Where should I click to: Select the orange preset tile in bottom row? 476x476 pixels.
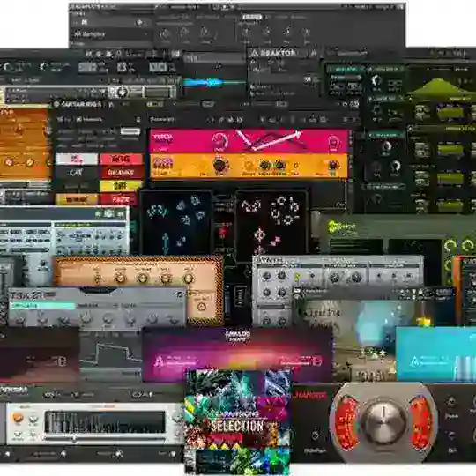77,199
